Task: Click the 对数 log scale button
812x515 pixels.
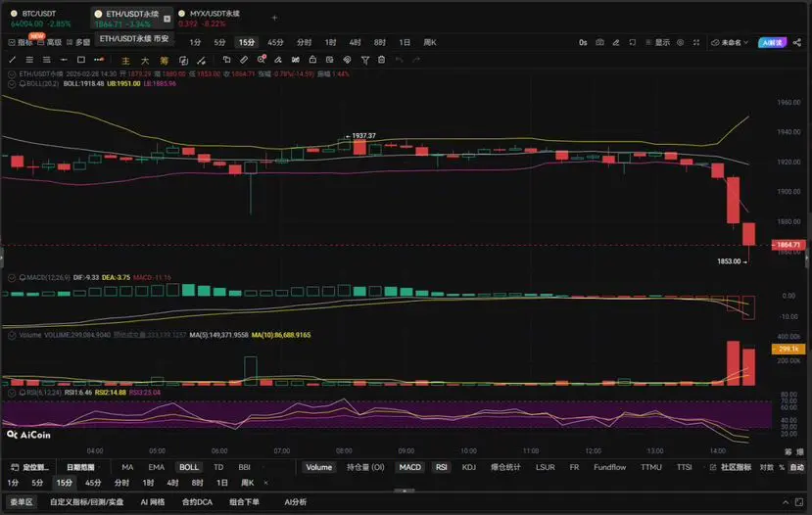Action: 766,467
